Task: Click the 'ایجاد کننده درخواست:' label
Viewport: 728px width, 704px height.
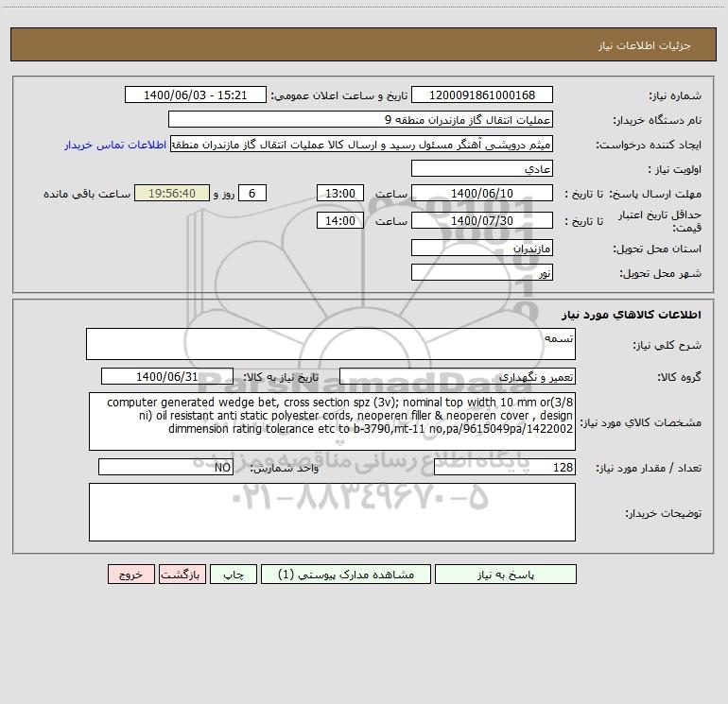Action: [x=649, y=145]
